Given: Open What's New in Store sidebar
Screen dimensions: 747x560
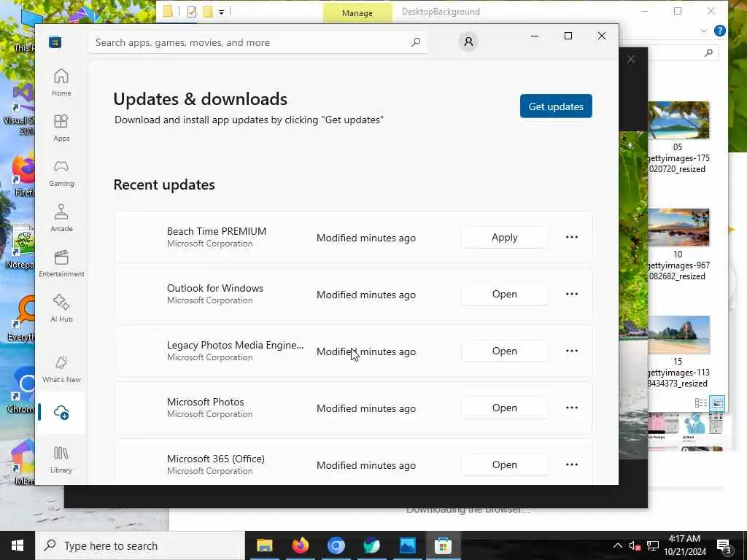Looking at the screenshot, I should [61, 369].
